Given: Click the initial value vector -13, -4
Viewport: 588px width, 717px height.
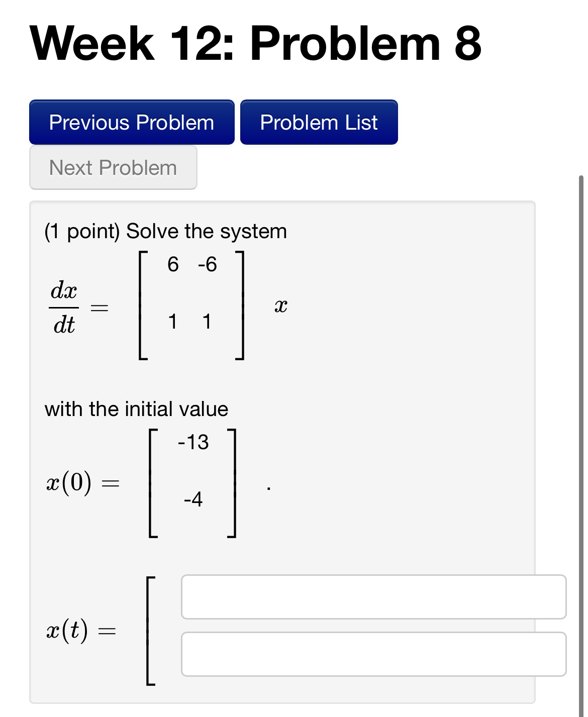Looking at the screenshot, I should (192, 483).
